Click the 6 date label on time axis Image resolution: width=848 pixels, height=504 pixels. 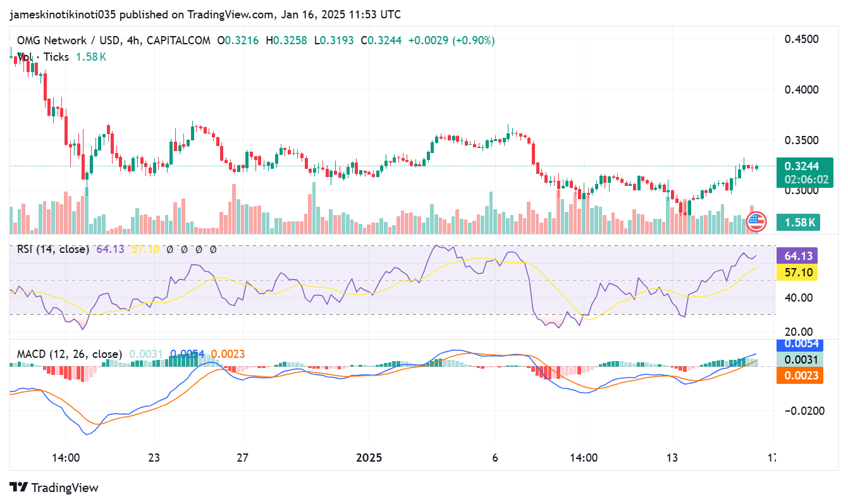pos(495,458)
